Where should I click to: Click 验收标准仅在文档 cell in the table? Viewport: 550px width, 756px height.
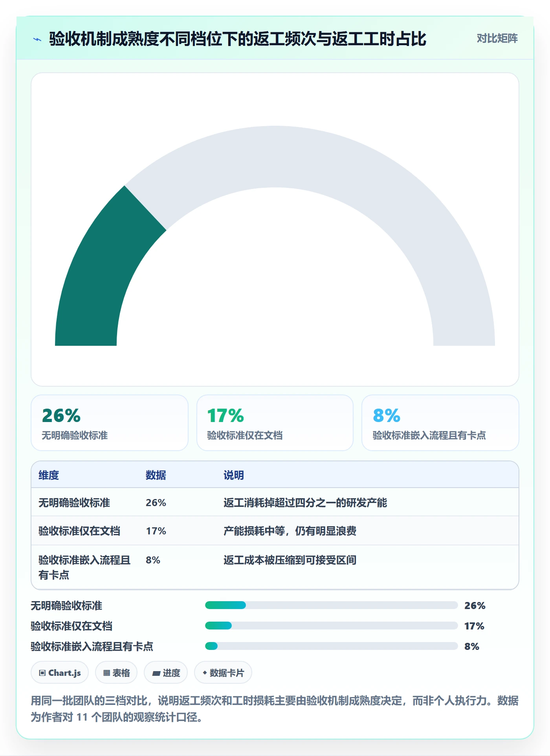coord(79,531)
